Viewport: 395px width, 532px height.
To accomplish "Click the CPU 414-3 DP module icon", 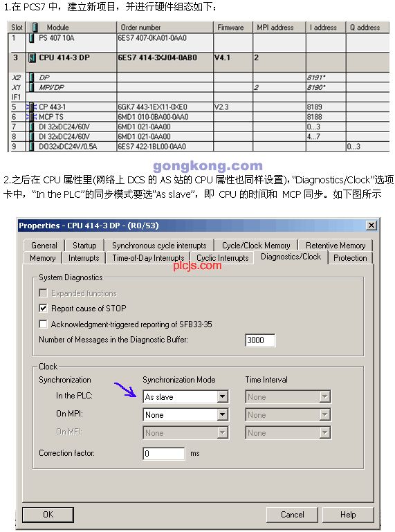I will (32, 58).
